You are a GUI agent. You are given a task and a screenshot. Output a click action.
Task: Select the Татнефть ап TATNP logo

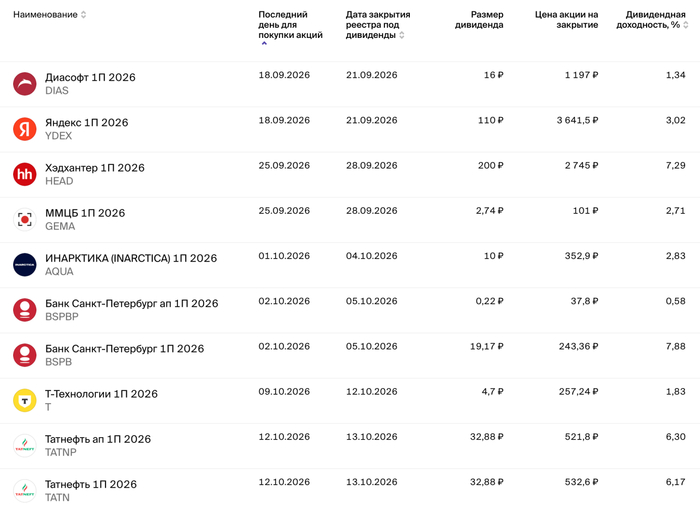coord(25,445)
